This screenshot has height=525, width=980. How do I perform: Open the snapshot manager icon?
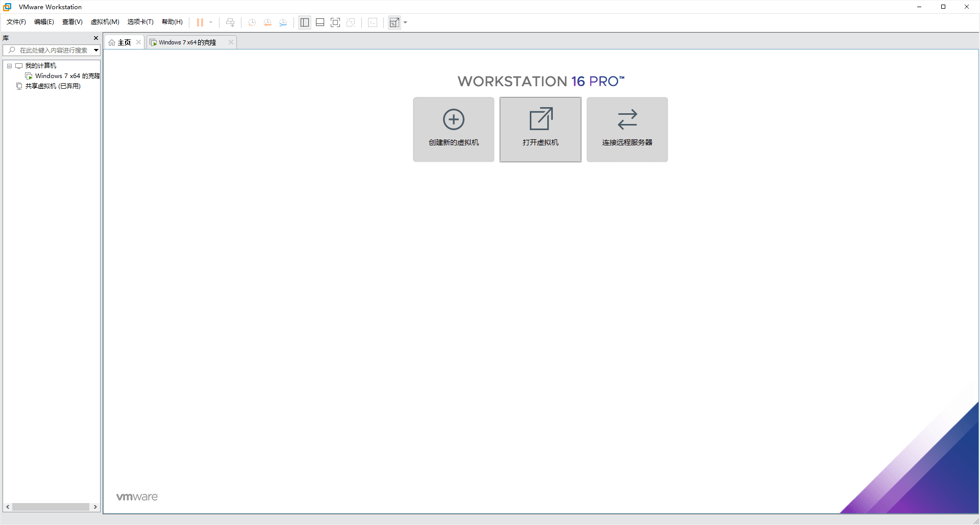tap(283, 22)
